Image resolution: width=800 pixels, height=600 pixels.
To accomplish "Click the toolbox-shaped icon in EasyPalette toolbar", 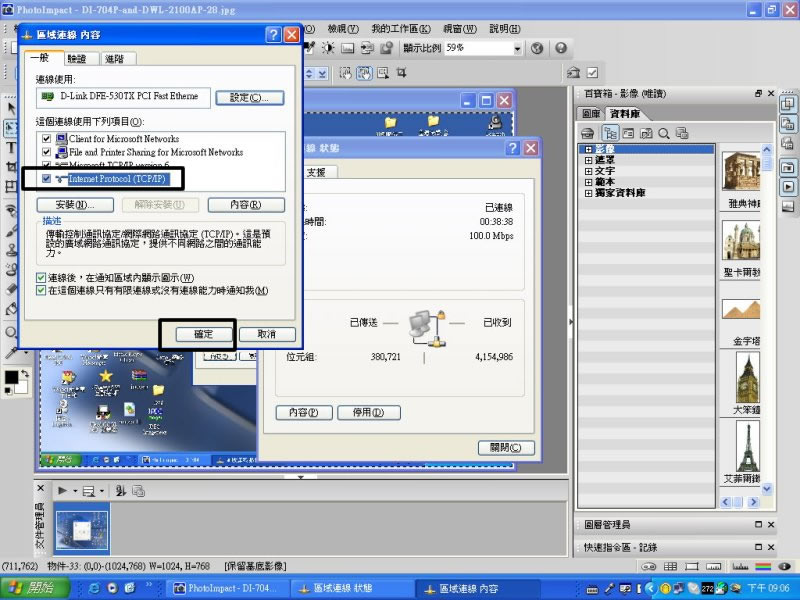I will (588, 134).
